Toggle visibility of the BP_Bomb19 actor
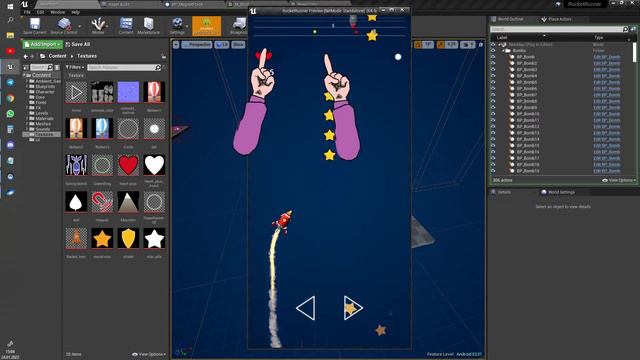Image resolution: width=640 pixels, height=360 pixels. [x=493, y=171]
